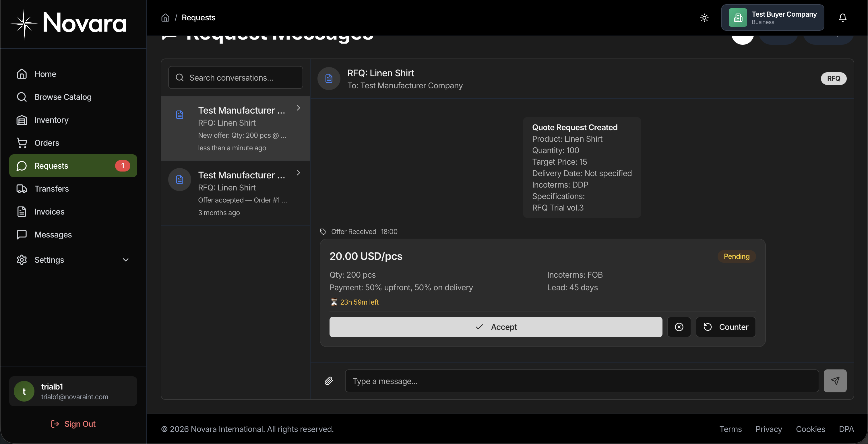868x444 pixels.
Task: Accept the 20.00 USD/pcs offer
Action: (496, 327)
